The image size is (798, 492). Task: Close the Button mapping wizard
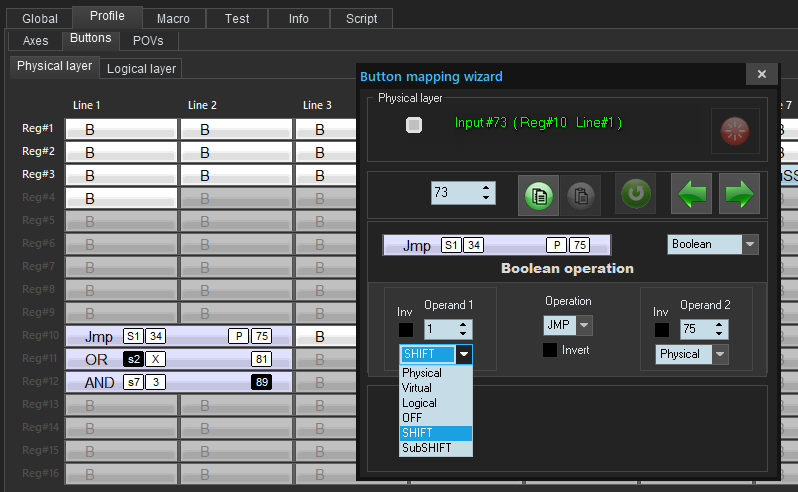(761, 74)
